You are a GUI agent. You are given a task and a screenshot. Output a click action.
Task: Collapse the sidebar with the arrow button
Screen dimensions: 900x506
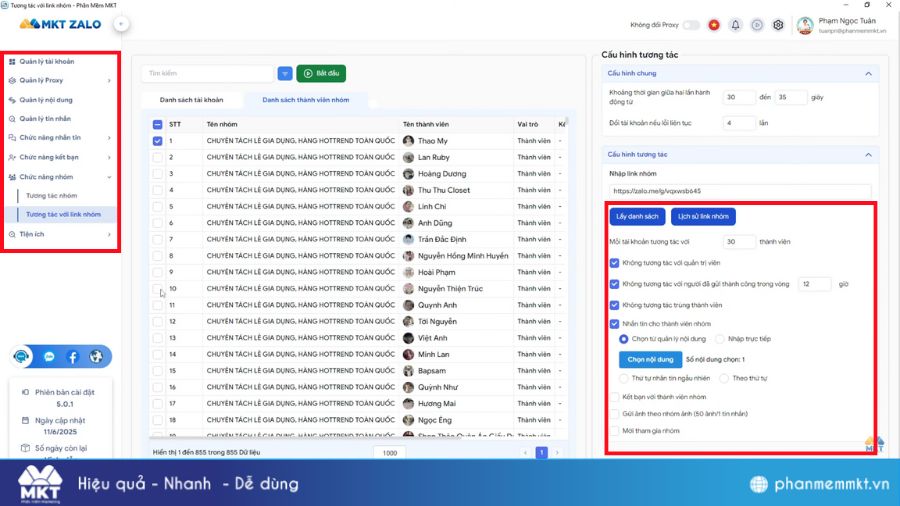point(121,24)
